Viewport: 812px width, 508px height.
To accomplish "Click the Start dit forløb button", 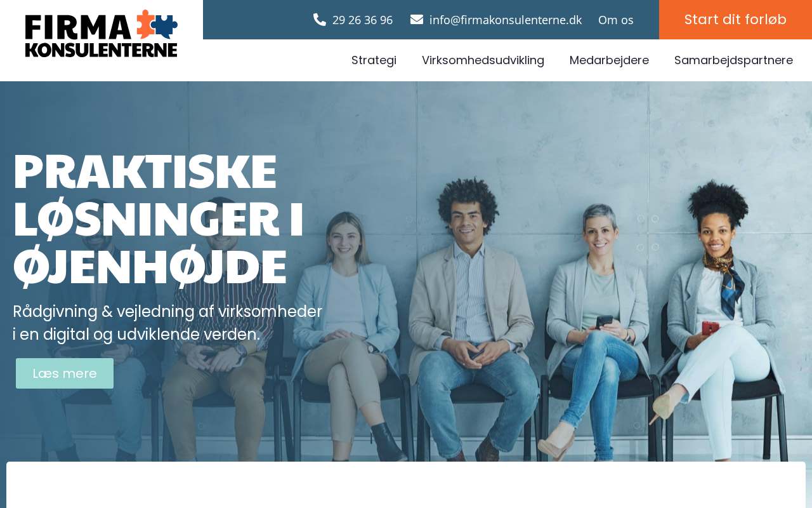I will point(735,20).
